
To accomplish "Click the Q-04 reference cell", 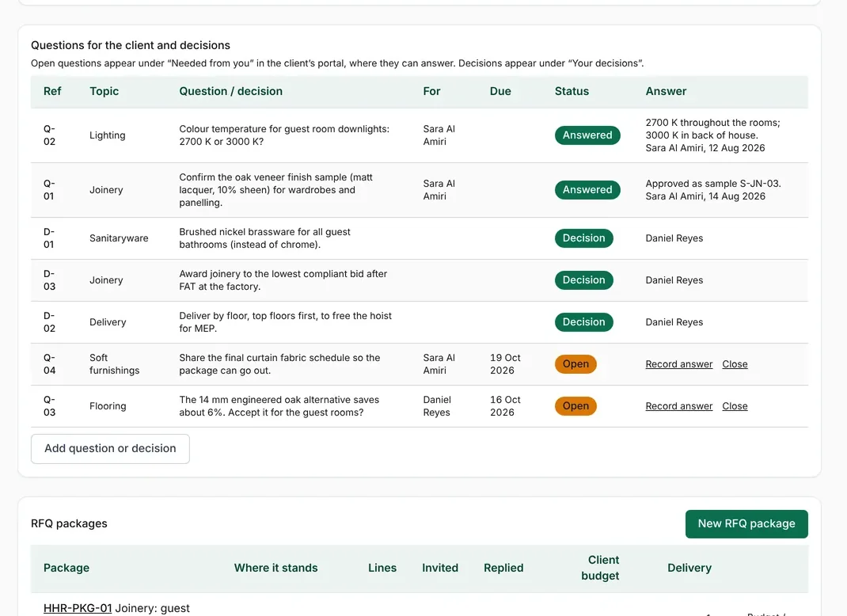I will 49,364.
